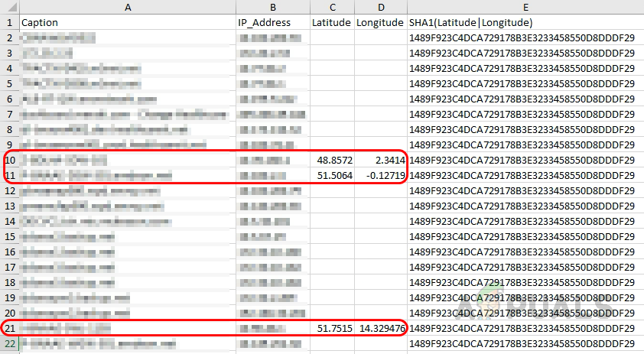This screenshot has height=354, width=644.
Task: Select row 10 header
Action: click(9, 160)
